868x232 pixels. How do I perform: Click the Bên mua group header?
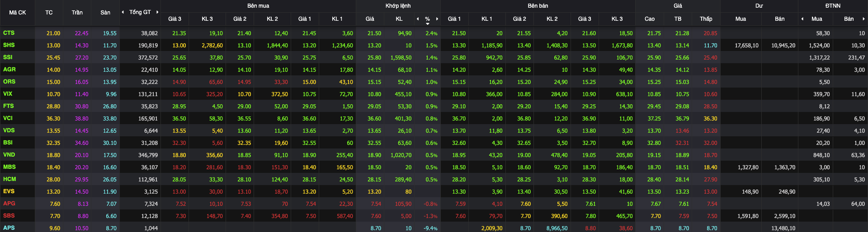click(x=258, y=6)
